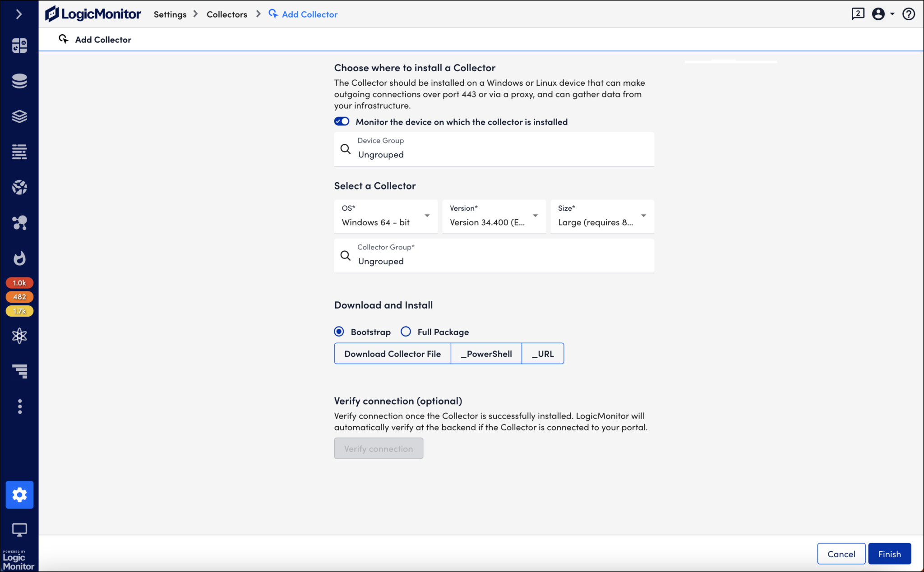Open Settings via the highlighted gear icon
The width and height of the screenshot is (924, 572).
click(19, 494)
